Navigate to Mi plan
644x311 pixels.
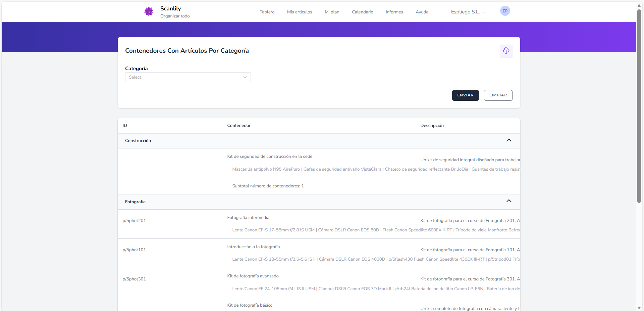[332, 12]
